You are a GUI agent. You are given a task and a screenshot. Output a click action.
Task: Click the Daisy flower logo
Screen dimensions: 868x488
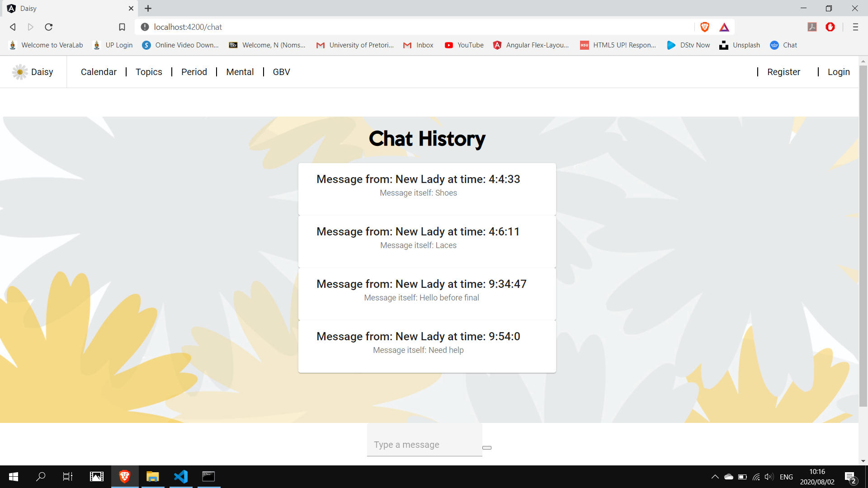click(x=20, y=72)
